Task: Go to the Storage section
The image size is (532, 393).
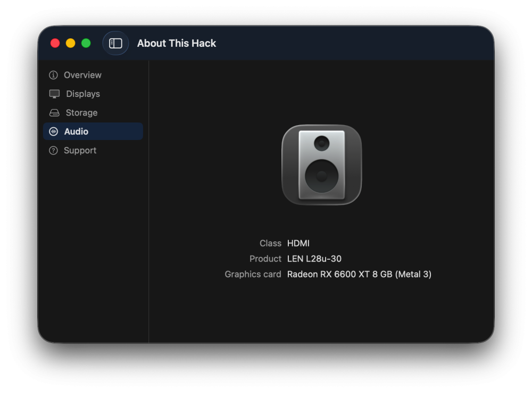Action: coord(93,113)
